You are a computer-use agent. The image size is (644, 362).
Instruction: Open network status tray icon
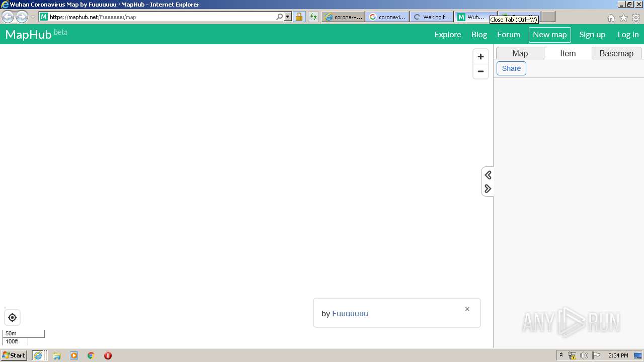572,355
